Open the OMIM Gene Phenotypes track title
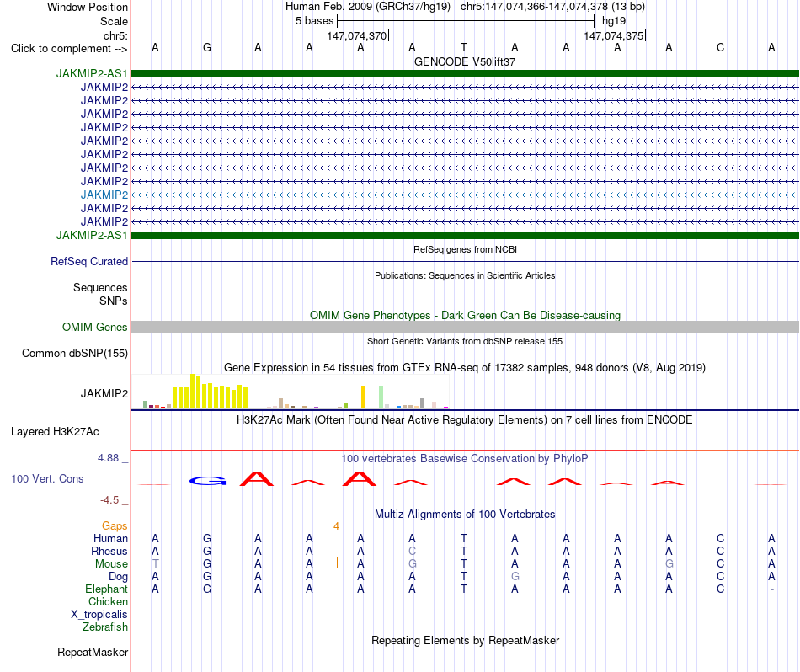 [x=465, y=315]
